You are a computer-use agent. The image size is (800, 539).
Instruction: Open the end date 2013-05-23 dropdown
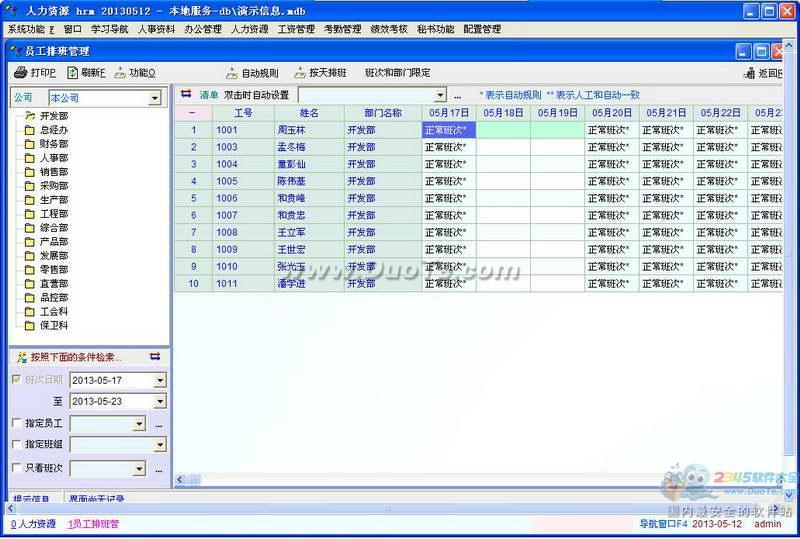160,402
